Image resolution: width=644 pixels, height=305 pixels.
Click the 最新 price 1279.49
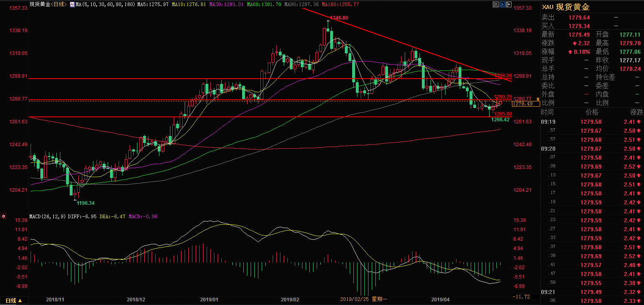579,35
